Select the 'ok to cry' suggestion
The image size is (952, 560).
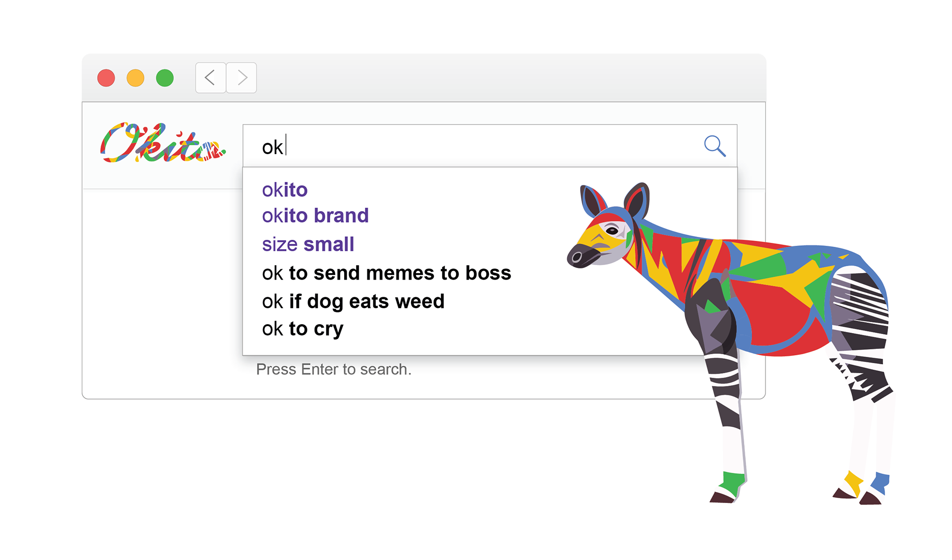tap(302, 329)
